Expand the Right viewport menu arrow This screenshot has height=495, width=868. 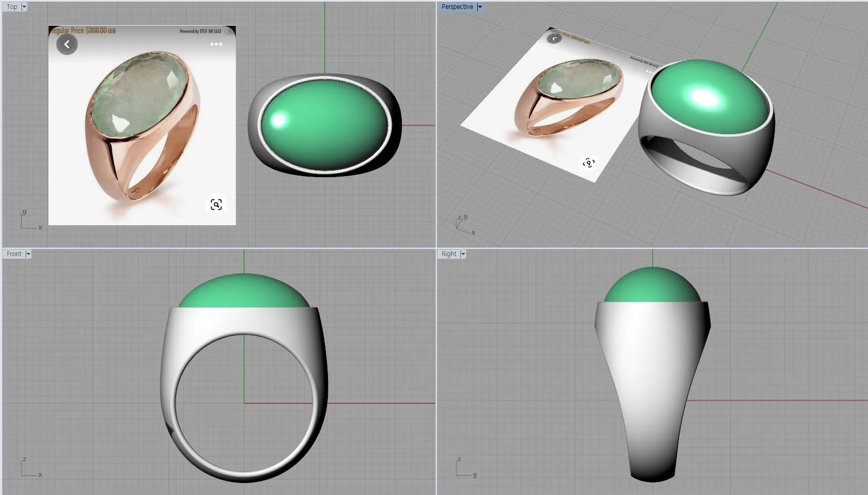[463, 254]
